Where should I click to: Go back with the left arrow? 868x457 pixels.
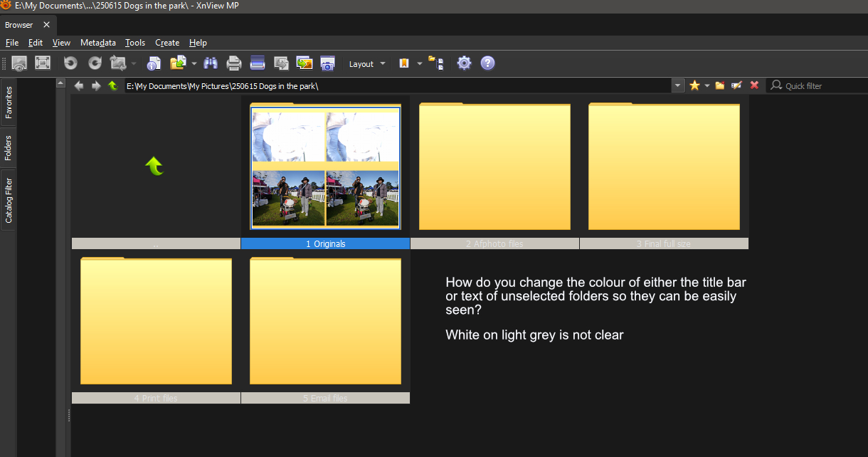point(79,85)
